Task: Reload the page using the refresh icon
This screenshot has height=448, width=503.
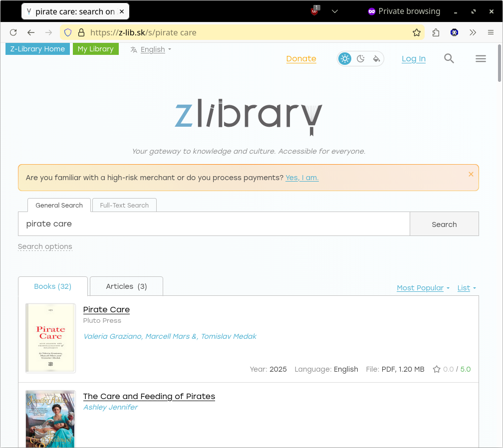Action: pyautogui.click(x=13, y=32)
